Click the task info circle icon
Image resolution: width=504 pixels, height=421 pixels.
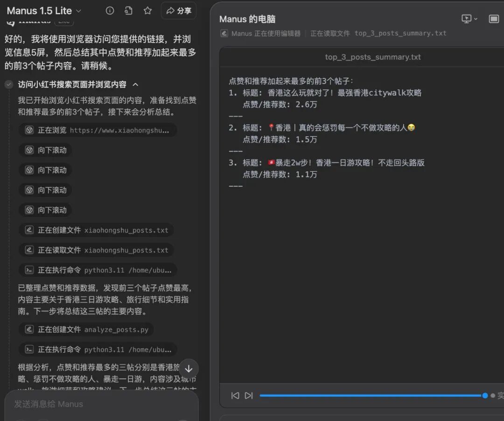tap(110, 11)
